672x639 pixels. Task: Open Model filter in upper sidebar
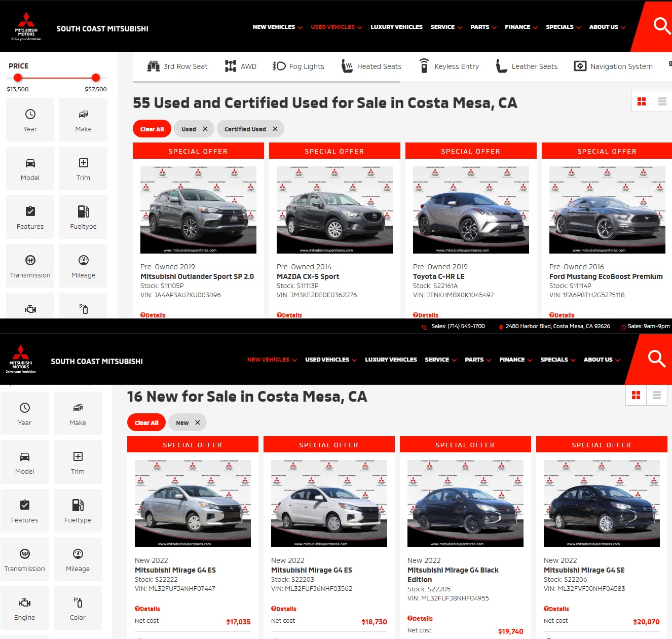pyautogui.click(x=30, y=168)
